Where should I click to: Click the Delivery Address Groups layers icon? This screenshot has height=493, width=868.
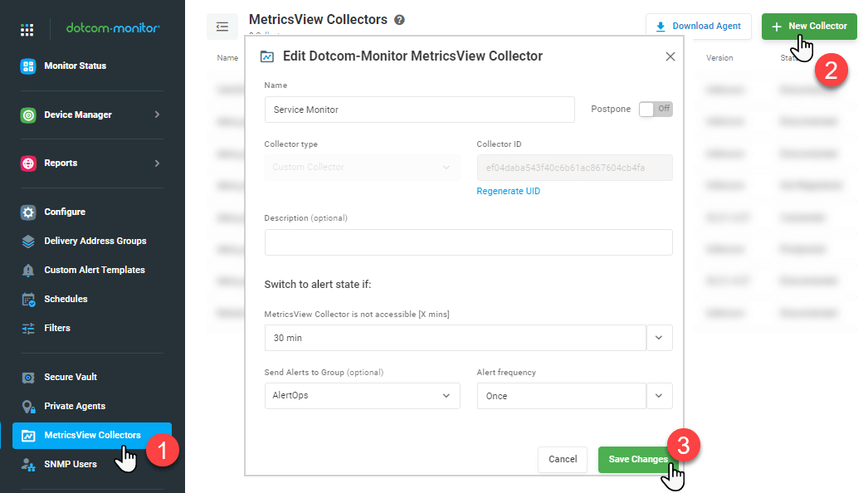[x=28, y=241]
